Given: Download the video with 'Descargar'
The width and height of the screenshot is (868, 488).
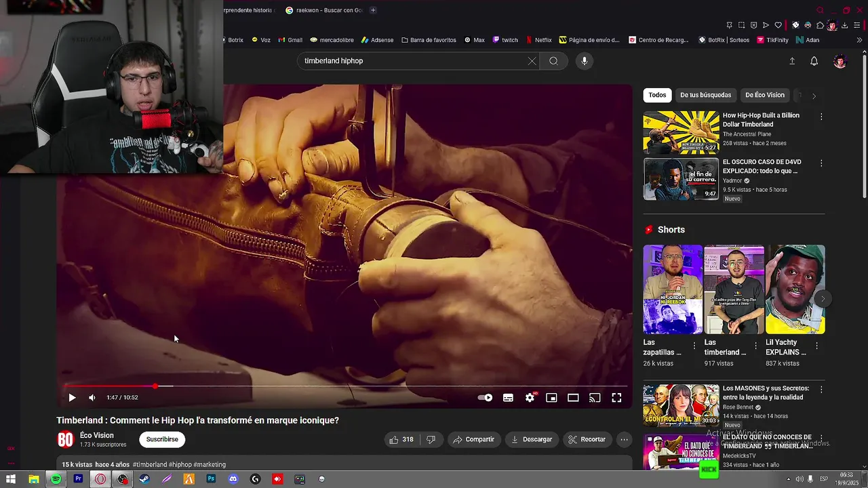Looking at the screenshot, I should point(532,439).
